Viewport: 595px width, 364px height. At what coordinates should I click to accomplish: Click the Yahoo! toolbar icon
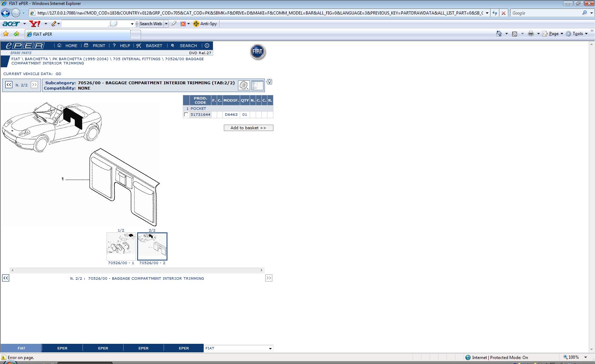pyautogui.click(x=35, y=24)
